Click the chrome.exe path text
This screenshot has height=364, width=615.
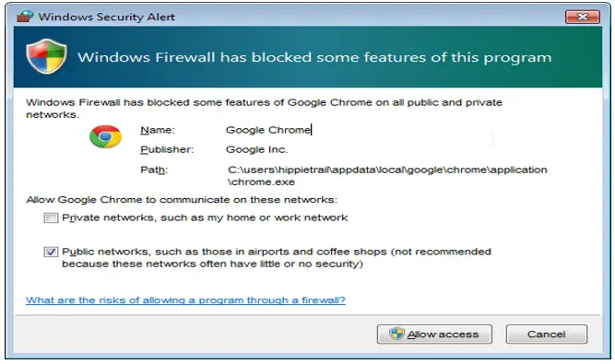(x=387, y=175)
